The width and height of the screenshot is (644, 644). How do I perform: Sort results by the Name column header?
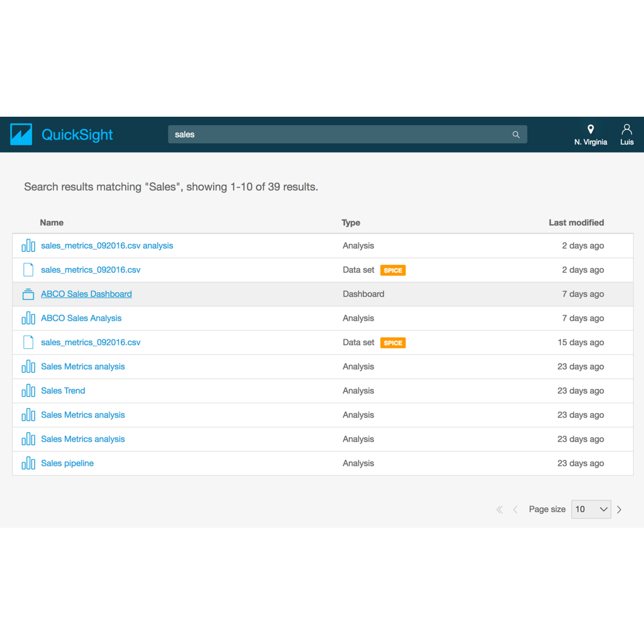pyautogui.click(x=51, y=222)
